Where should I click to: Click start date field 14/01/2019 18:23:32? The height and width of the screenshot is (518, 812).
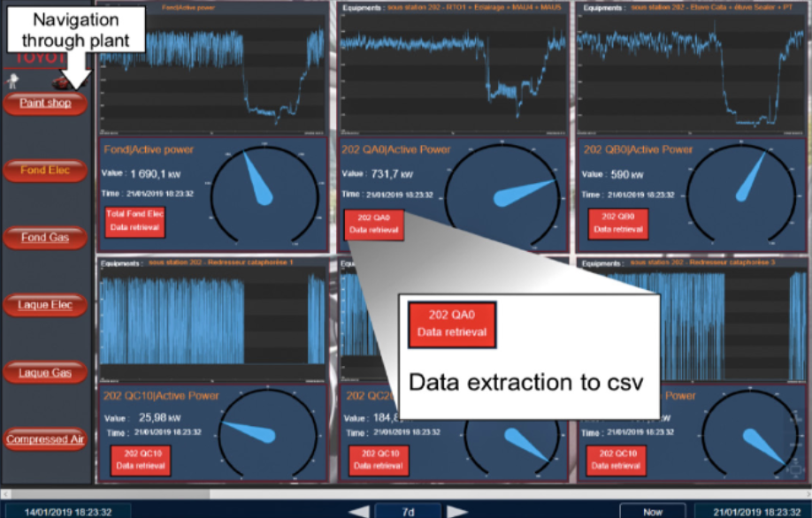pyautogui.click(x=68, y=512)
